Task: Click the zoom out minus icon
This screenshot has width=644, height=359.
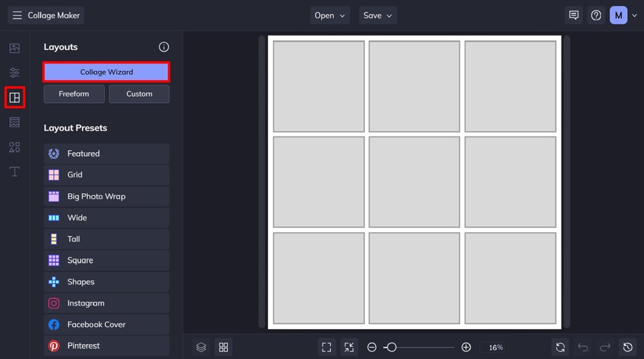Action: [x=372, y=347]
